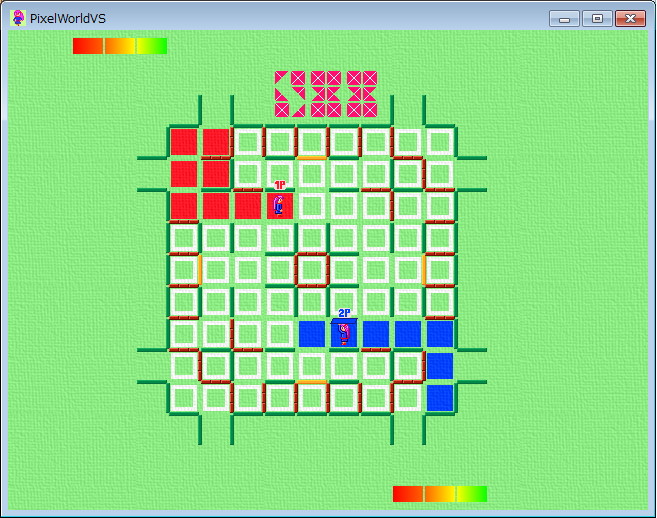Select the white tile directly below 1P
The height and width of the screenshot is (518, 657).
click(280, 238)
